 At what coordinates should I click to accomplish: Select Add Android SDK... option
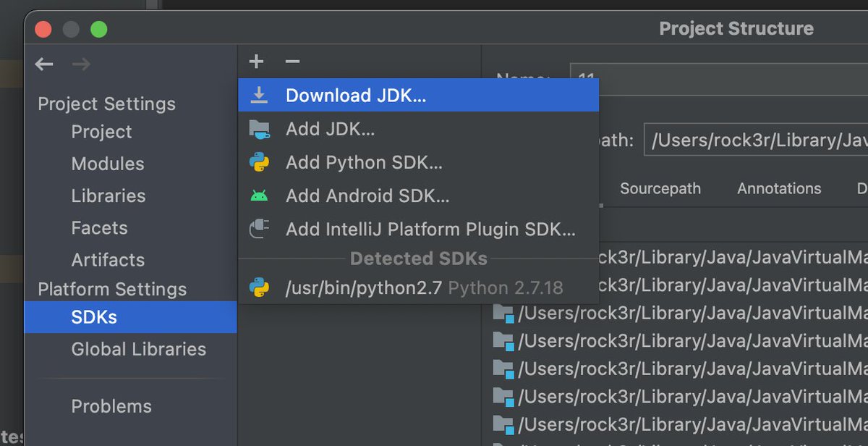point(418,196)
